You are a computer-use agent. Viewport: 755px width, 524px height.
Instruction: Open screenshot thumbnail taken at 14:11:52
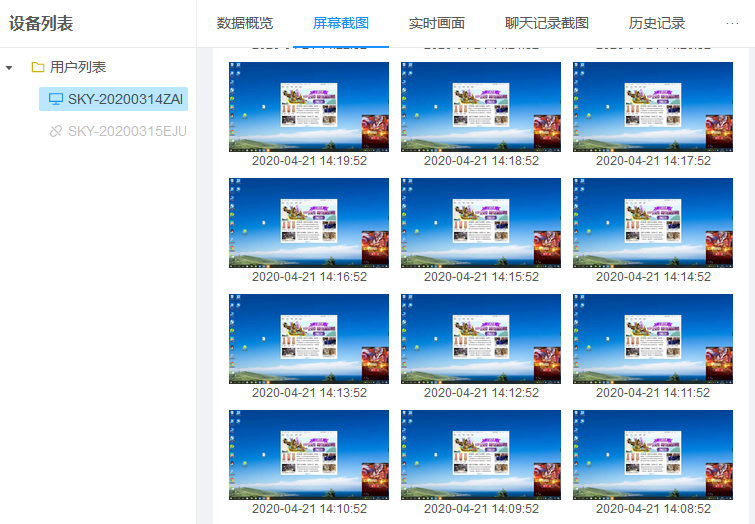(652, 339)
